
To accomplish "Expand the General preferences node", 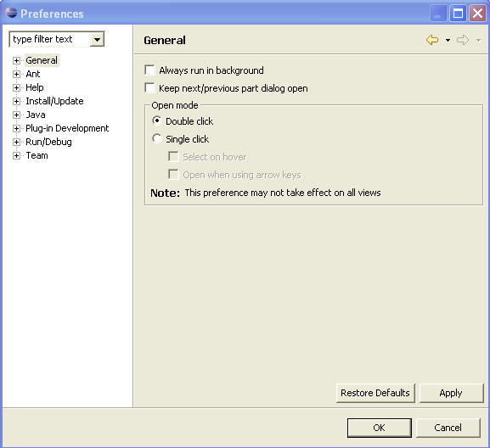I will pos(17,60).
